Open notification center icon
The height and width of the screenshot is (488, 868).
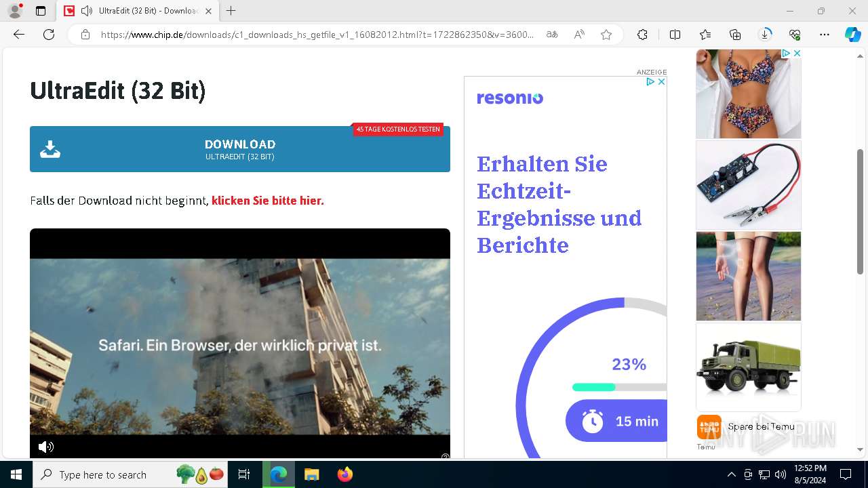click(x=846, y=474)
